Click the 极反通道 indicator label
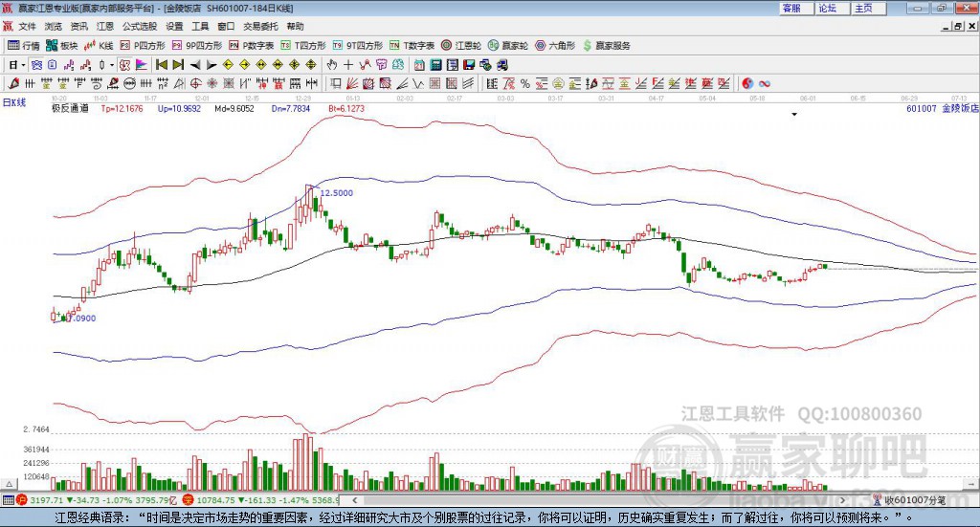The height and width of the screenshot is (527, 980). pyautogui.click(x=70, y=109)
